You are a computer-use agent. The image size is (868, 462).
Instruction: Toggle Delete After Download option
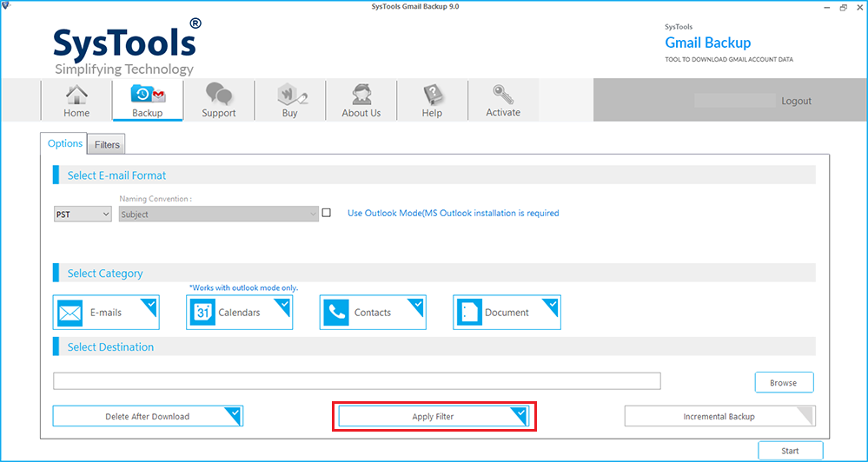pyautogui.click(x=148, y=417)
